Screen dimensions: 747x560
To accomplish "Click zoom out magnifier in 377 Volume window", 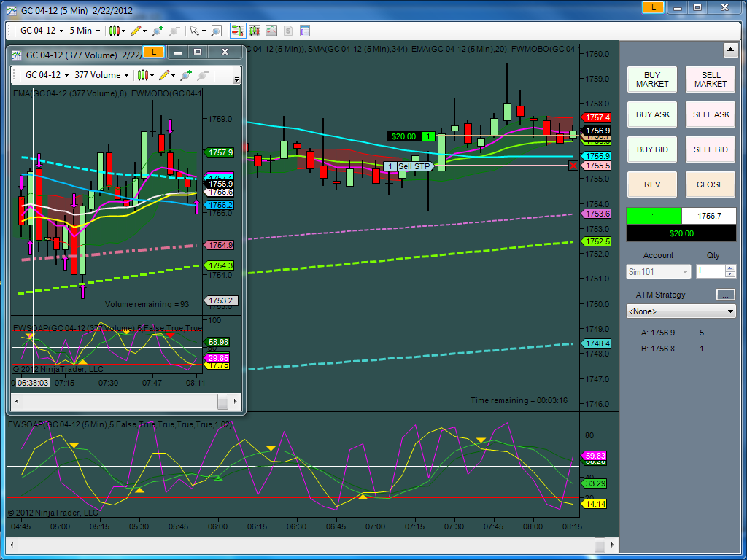I will [x=203, y=75].
